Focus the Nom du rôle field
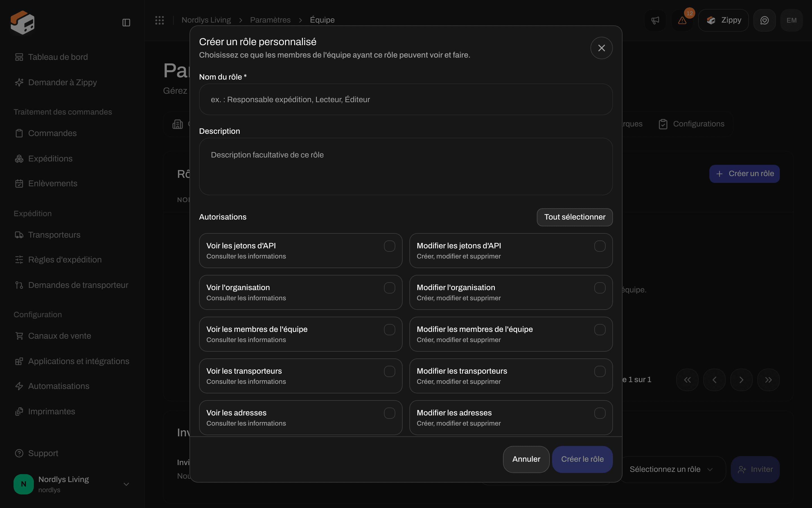The height and width of the screenshot is (508, 812). (406, 99)
